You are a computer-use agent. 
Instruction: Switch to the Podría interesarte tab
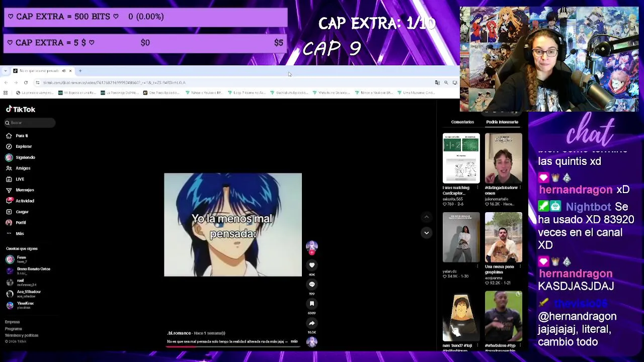pos(502,122)
